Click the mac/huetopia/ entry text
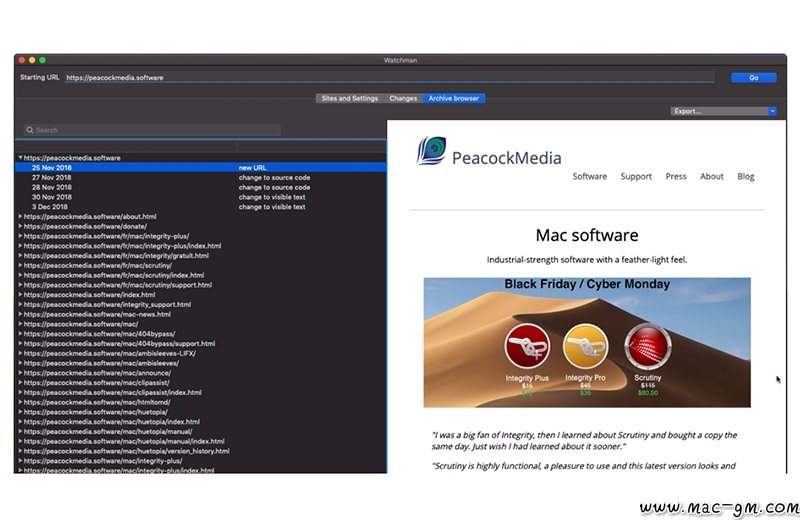 [x=95, y=412]
